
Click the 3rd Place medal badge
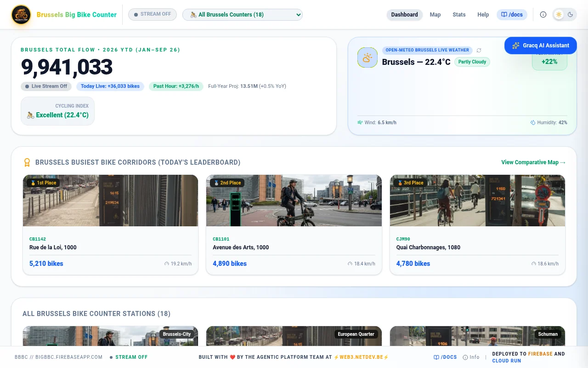410,183
